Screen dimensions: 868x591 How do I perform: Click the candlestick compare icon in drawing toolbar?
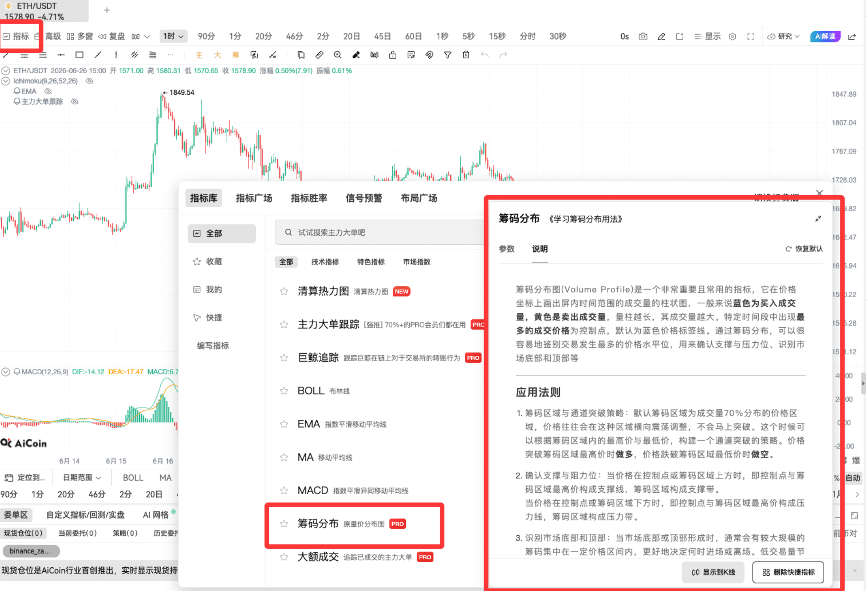[x=374, y=55]
